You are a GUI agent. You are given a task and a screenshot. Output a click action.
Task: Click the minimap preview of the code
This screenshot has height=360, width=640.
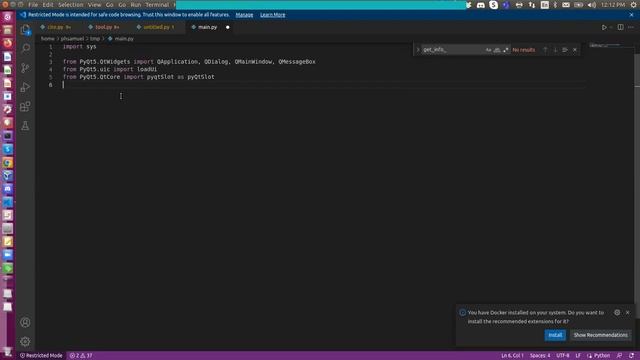tap(605, 45)
